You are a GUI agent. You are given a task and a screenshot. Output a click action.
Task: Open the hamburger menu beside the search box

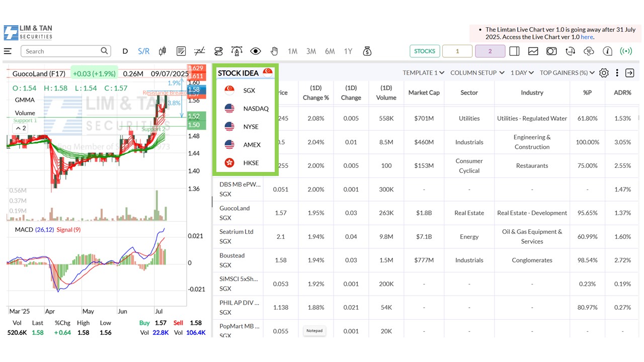click(x=8, y=51)
